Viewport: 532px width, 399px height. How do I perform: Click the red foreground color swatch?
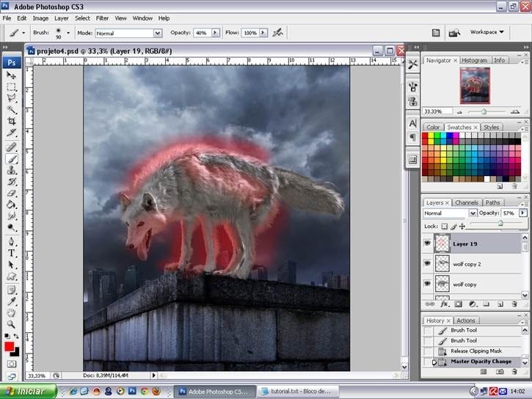(9, 346)
